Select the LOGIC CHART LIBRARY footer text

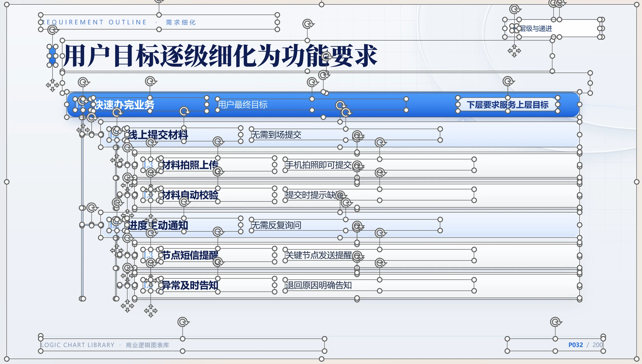tap(78, 345)
